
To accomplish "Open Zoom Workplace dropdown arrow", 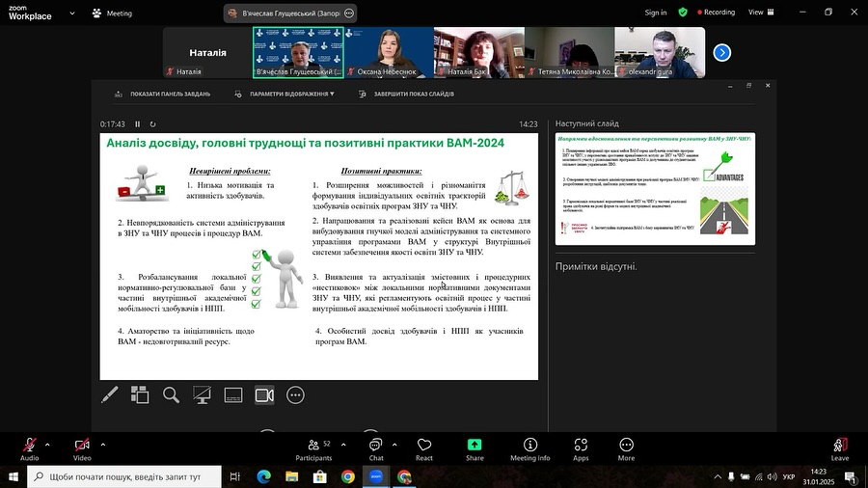I will (x=72, y=13).
